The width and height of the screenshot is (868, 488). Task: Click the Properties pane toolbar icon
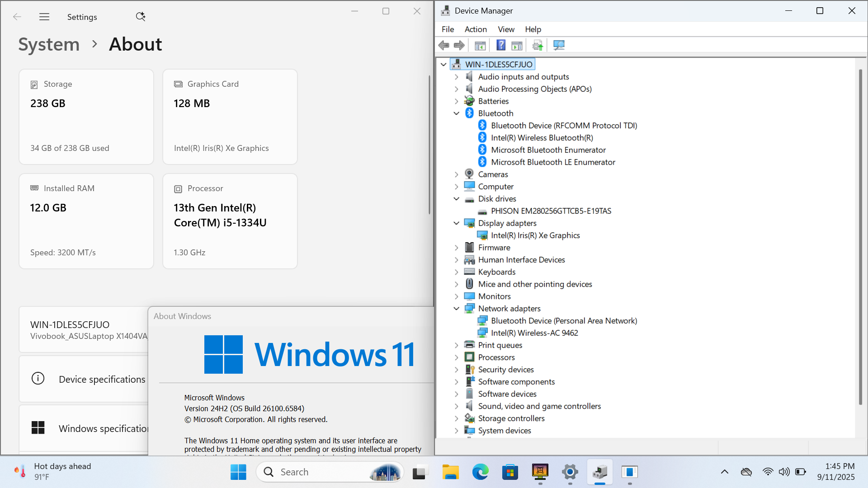coord(517,45)
